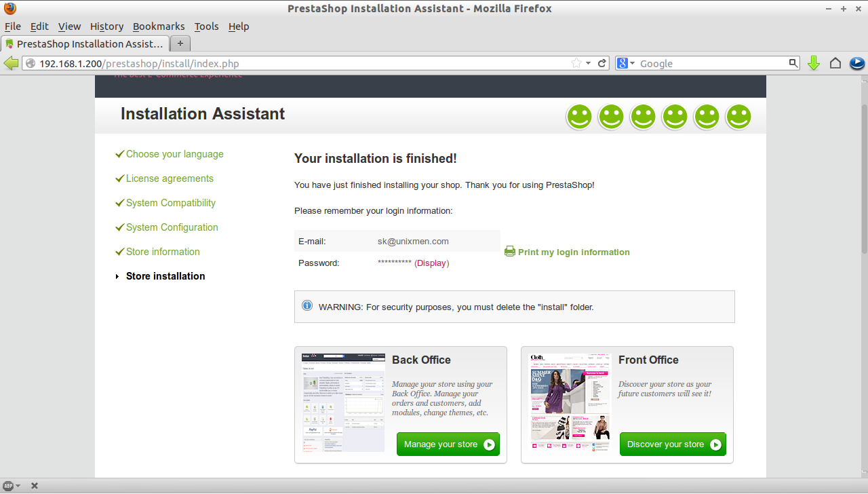Image resolution: width=868 pixels, height=494 pixels.
Task: Click the Front Office screenshot thumbnail
Action: pos(570,402)
